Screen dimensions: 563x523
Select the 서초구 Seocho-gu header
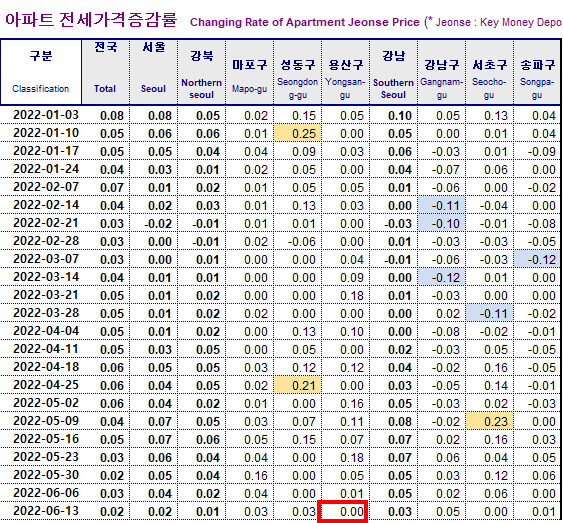click(489, 72)
